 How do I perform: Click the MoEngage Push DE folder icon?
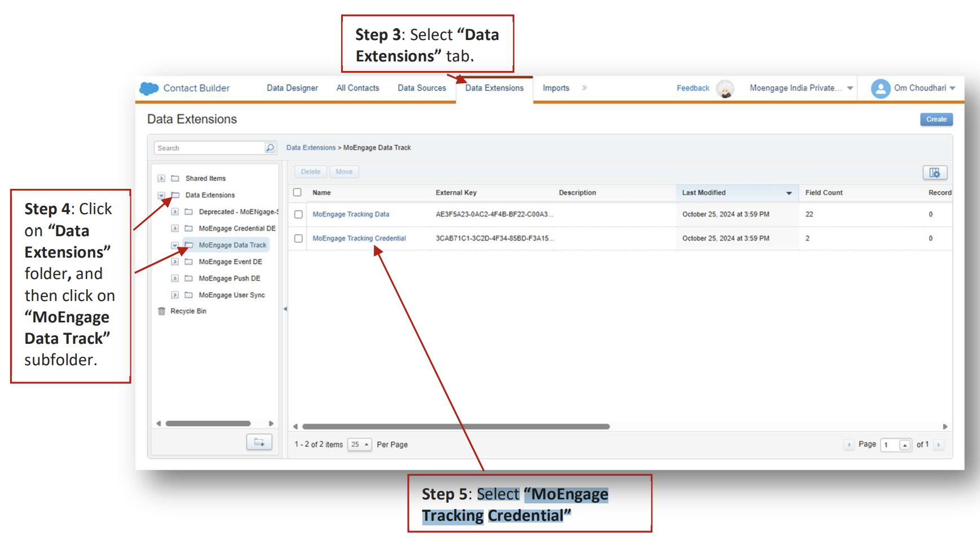(x=189, y=278)
